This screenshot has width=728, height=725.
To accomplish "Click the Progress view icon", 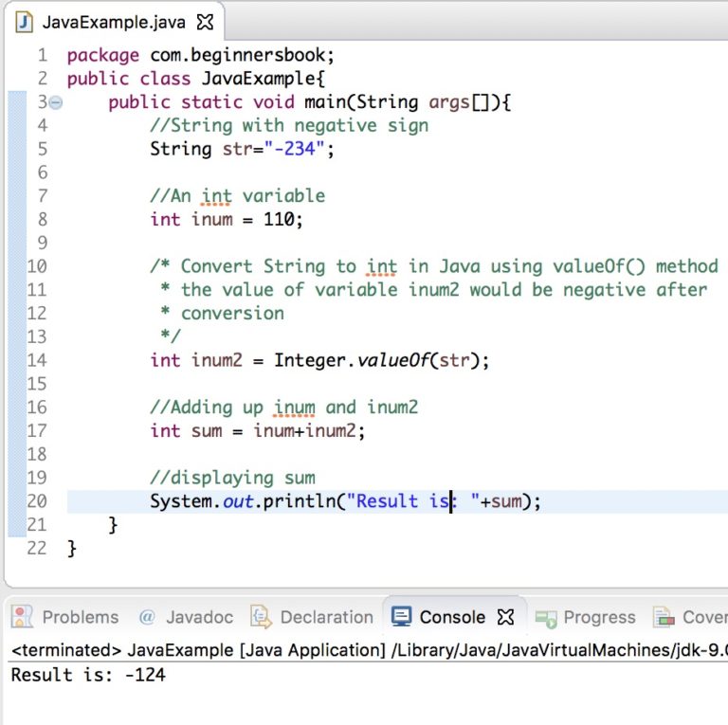I will pos(546,618).
